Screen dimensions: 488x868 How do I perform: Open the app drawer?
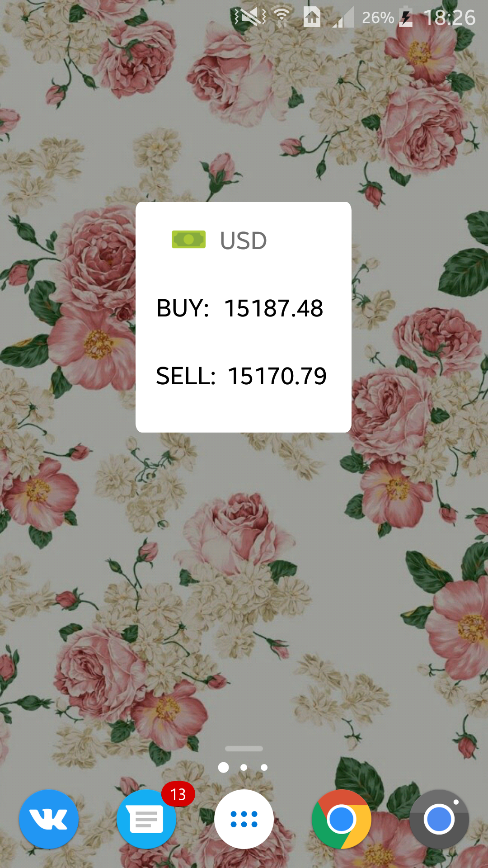point(244,819)
